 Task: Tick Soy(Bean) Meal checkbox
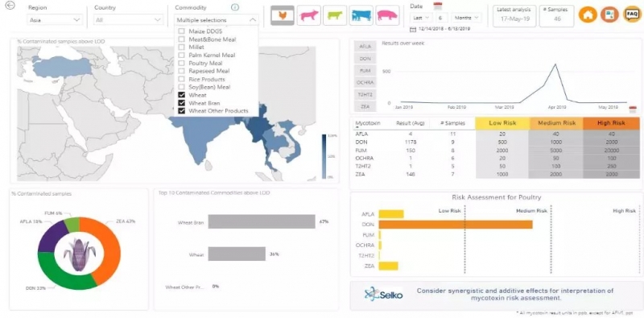tap(181, 87)
